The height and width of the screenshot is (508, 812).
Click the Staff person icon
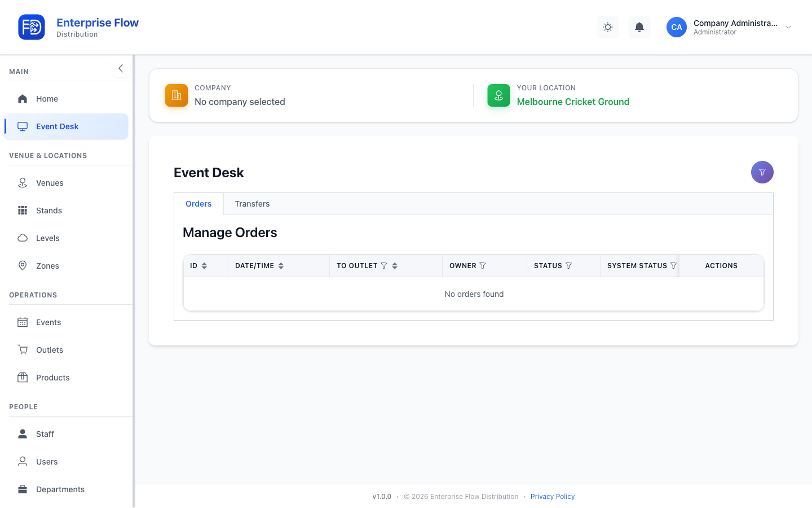point(23,434)
